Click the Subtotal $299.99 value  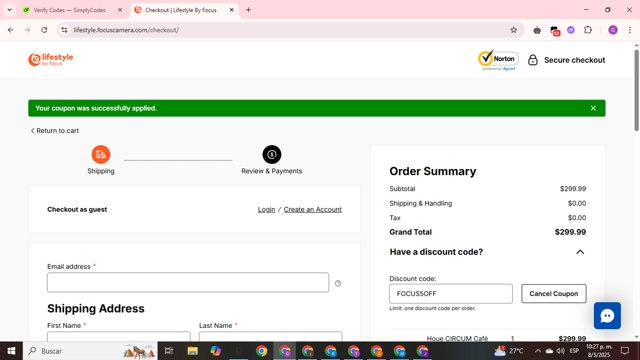click(x=573, y=189)
